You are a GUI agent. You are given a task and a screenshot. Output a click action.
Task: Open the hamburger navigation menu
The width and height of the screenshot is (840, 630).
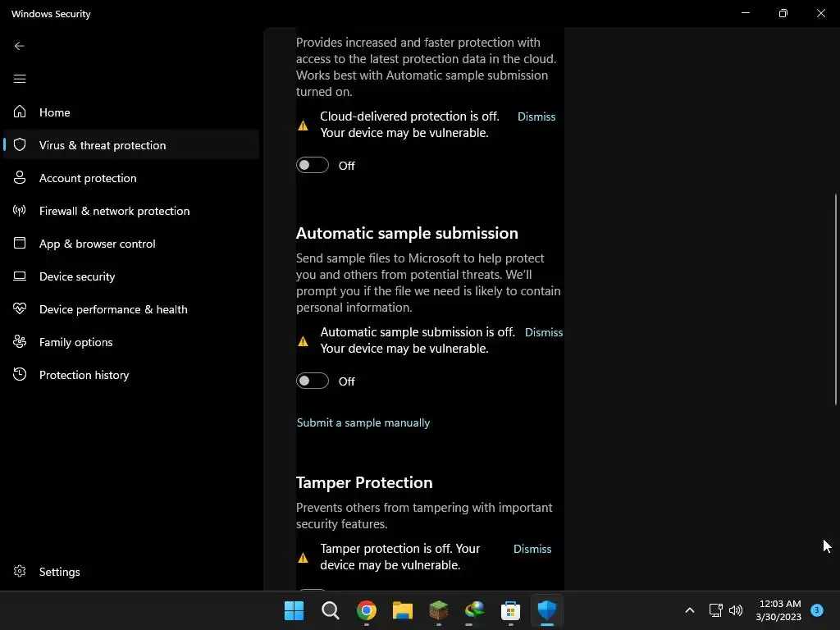20,79
